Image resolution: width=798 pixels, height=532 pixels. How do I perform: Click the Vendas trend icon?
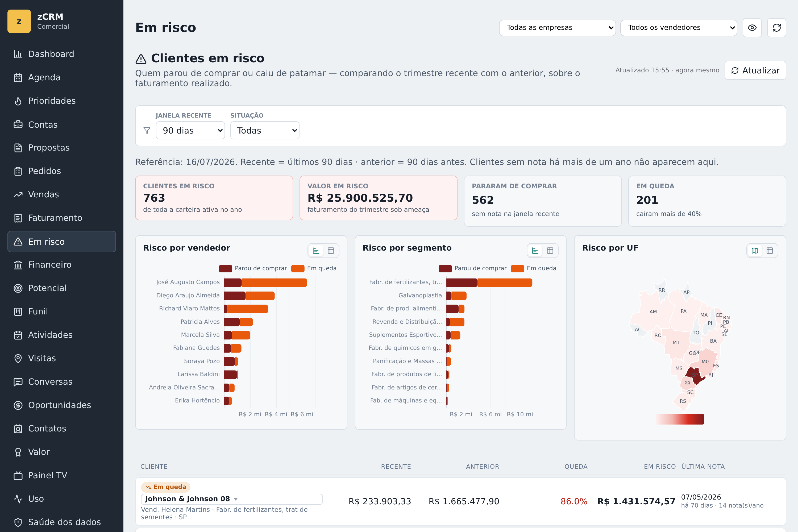click(x=18, y=194)
